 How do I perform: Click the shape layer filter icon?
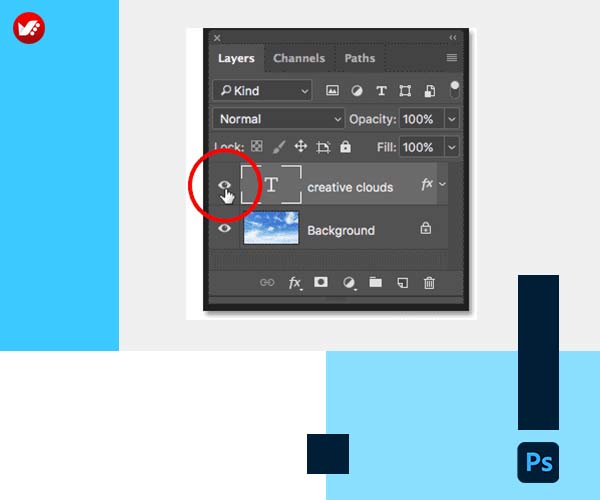(x=405, y=90)
